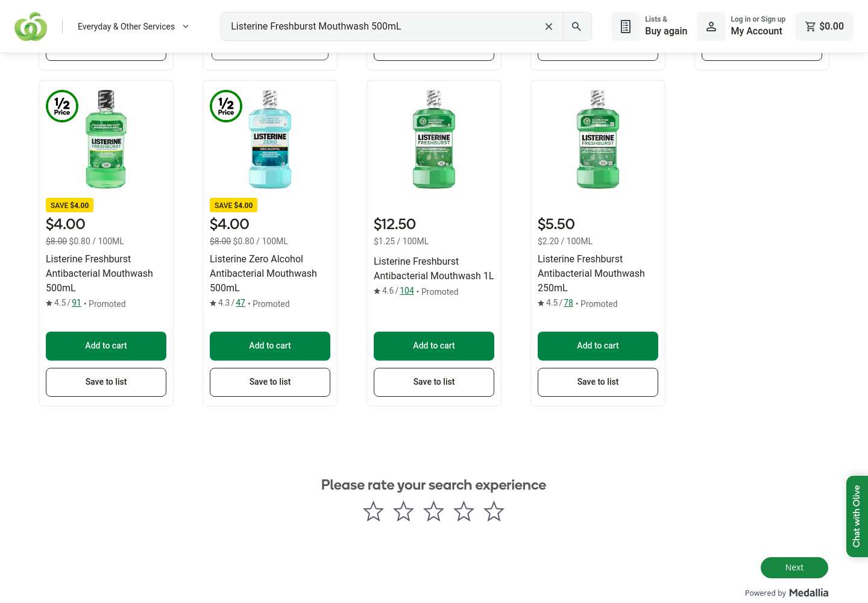Click the $5.50 price text
Image resolution: width=868 pixels, height=603 pixels.
[556, 224]
